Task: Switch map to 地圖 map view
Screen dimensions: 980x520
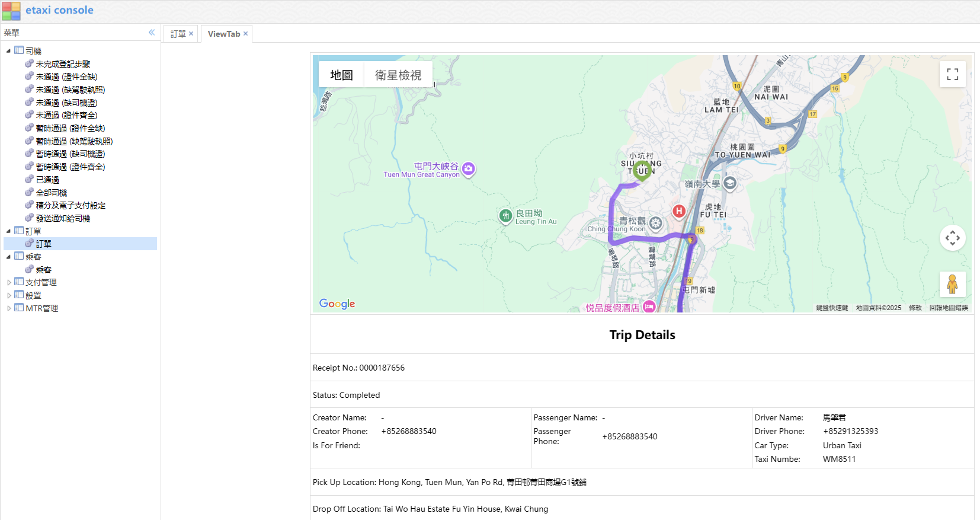Action: pos(341,75)
